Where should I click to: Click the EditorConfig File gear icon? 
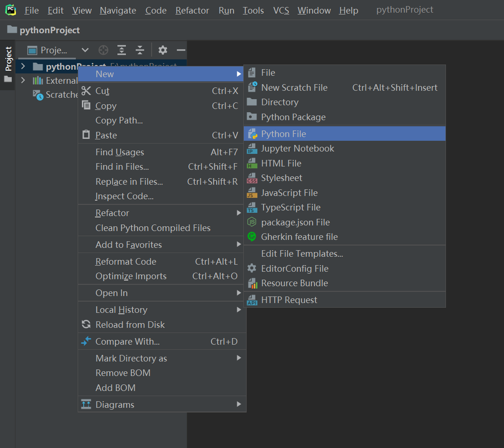click(252, 268)
